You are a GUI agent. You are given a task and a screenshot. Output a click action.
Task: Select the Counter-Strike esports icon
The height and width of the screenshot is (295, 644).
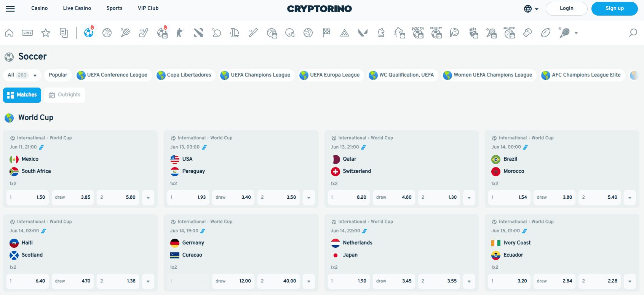(179, 33)
